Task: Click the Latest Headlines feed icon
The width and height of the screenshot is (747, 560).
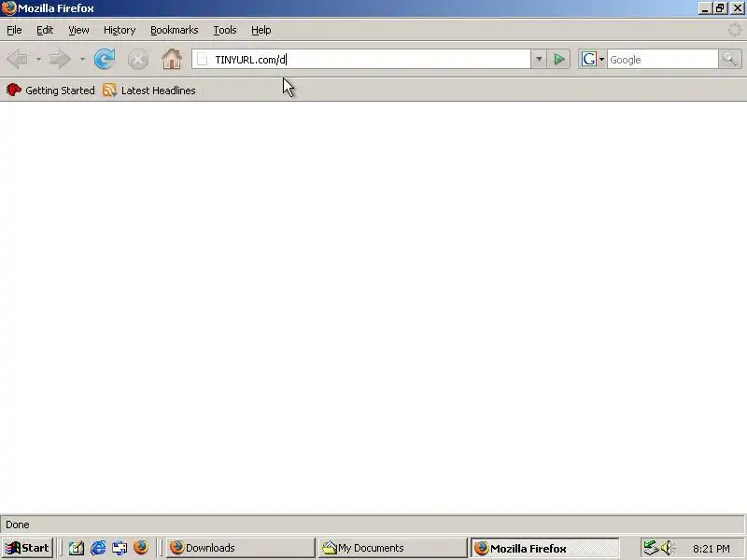Action: pyautogui.click(x=109, y=90)
